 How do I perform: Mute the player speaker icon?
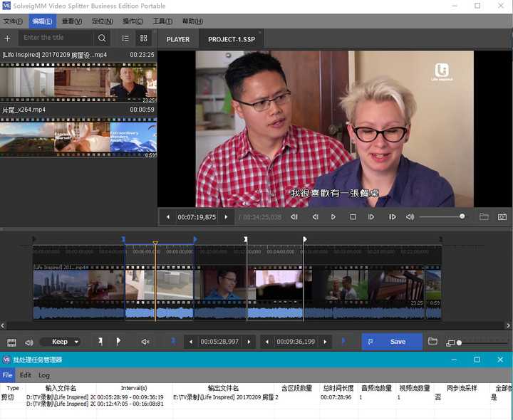[410, 217]
